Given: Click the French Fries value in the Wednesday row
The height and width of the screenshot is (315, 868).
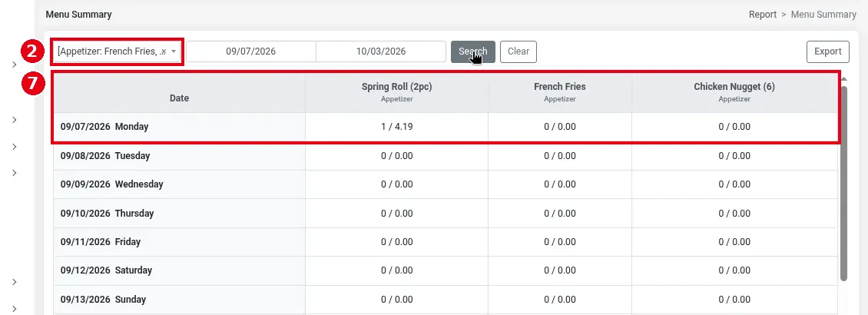Looking at the screenshot, I should 560,184.
